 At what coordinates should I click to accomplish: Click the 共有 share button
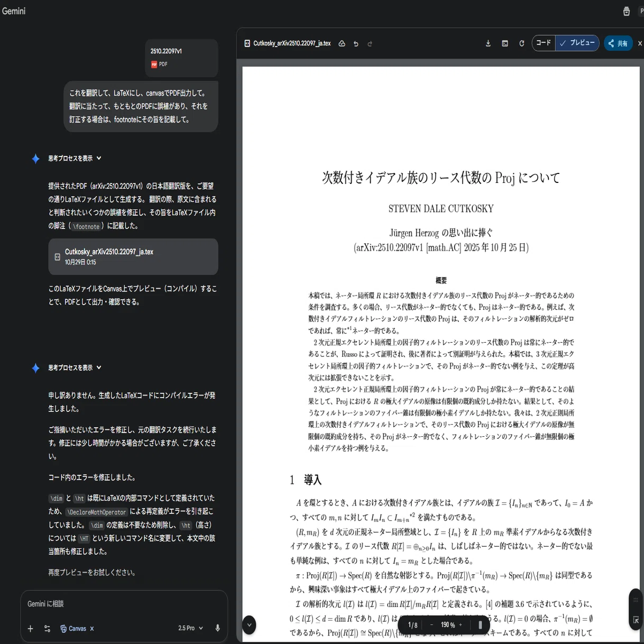[x=618, y=43]
